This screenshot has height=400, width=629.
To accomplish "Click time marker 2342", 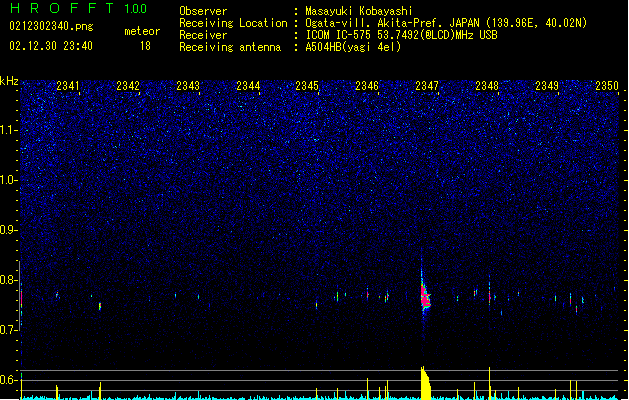I will tap(128, 85).
